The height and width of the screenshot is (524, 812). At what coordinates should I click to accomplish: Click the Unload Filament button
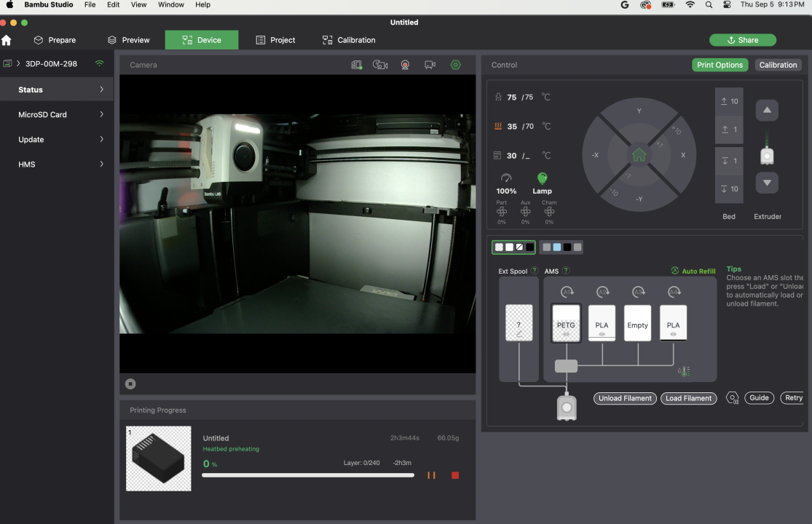625,398
